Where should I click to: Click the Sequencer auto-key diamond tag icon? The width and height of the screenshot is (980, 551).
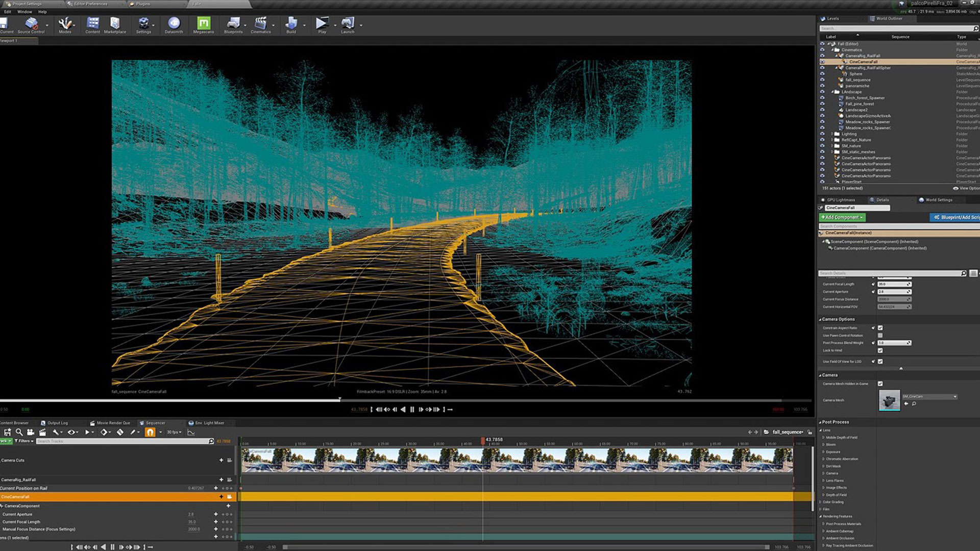click(x=120, y=432)
